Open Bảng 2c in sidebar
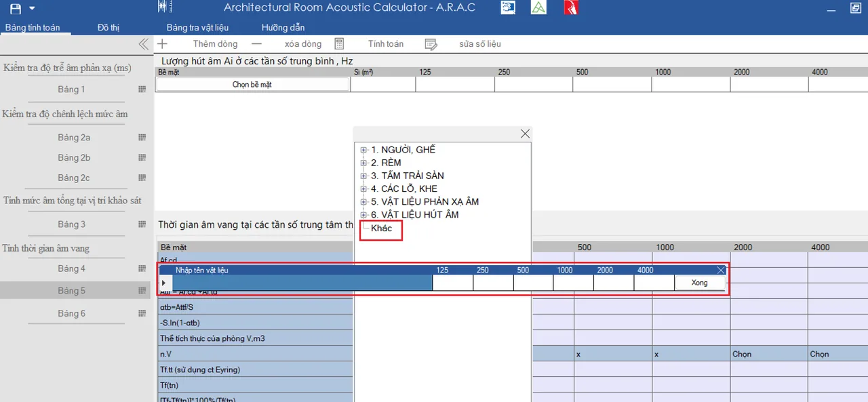868x402 pixels. pyautogui.click(x=74, y=178)
